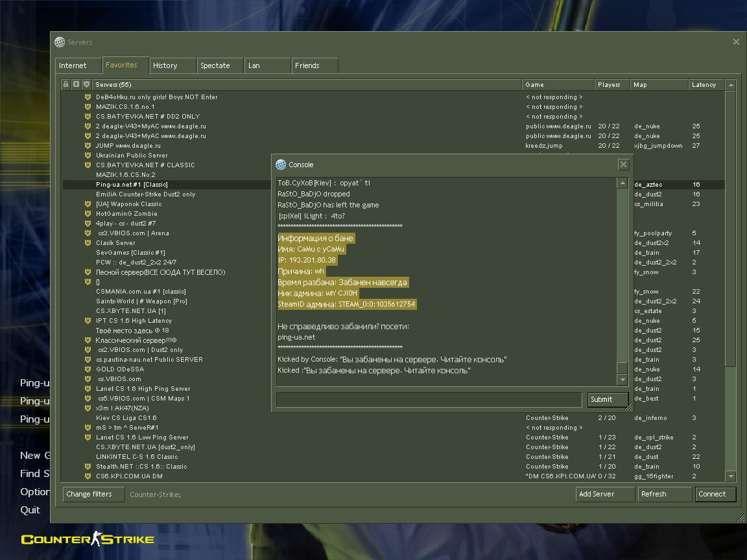The width and height of the screenshot is (747, 560).
Task: Click server list scroll down arrow
Action: tap(731, 476)
